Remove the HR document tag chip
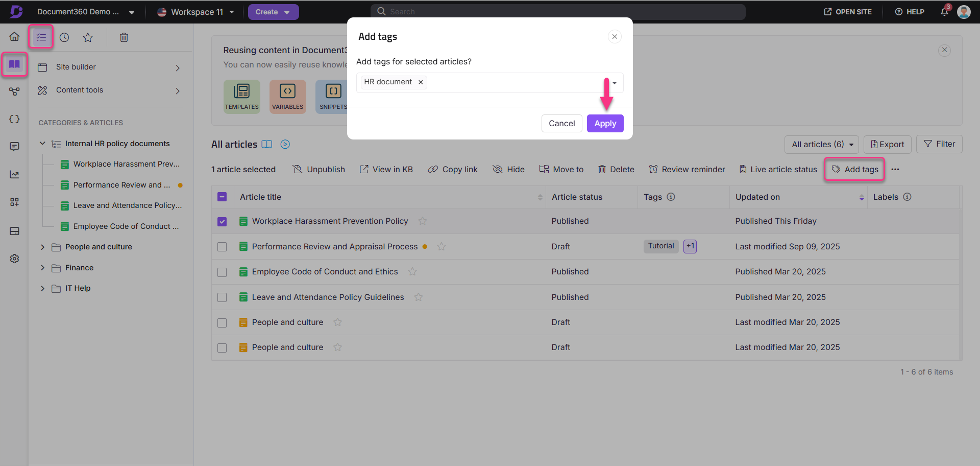 (421, 82)
